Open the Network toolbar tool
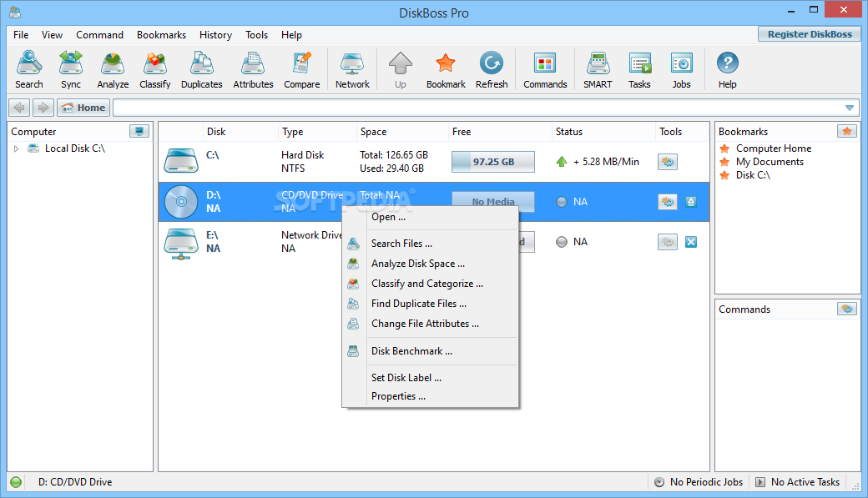 (x=352, y=70)
